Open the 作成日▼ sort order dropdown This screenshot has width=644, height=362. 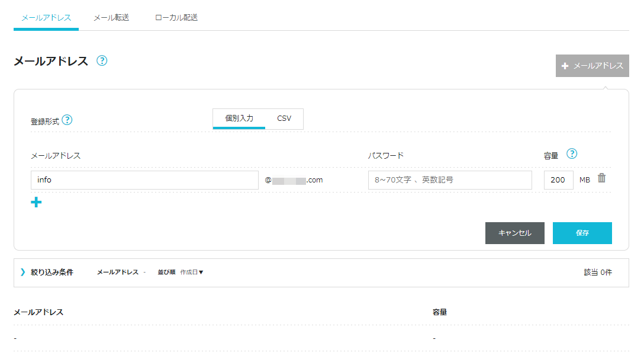192,273
